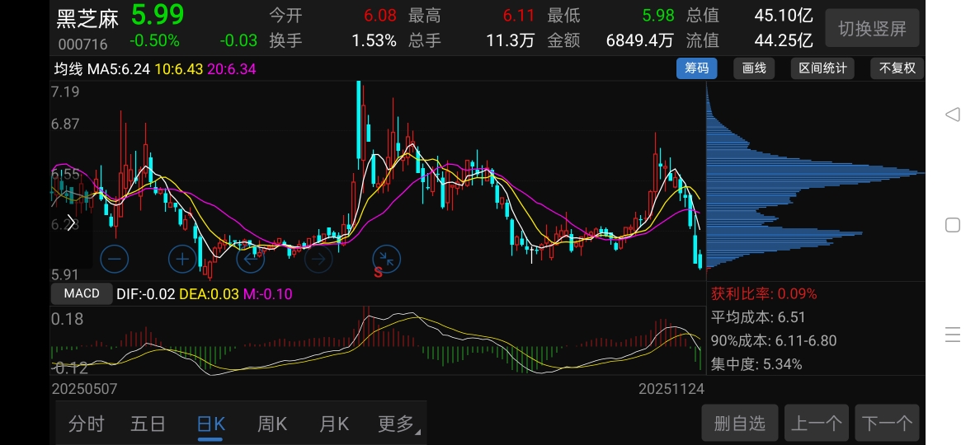Open the Android recent apps menu icon
Screen dimensions: 980x445
click(x=953, y=335)
